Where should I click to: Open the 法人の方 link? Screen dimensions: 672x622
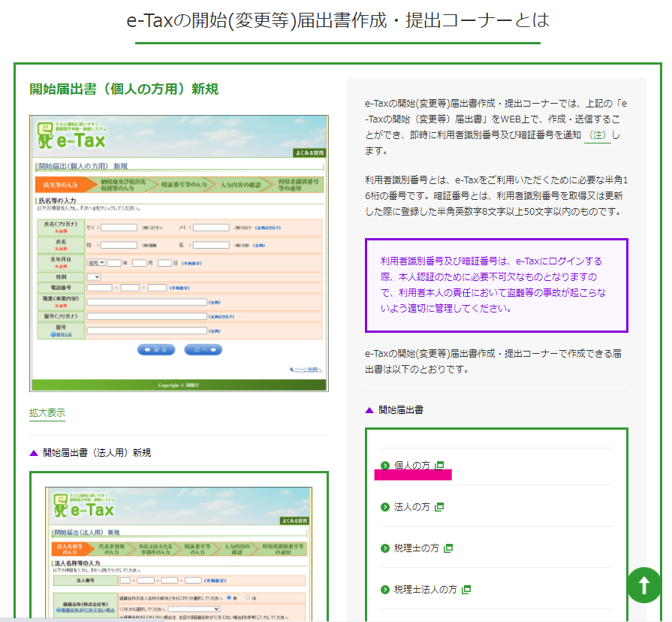(411, 507)
